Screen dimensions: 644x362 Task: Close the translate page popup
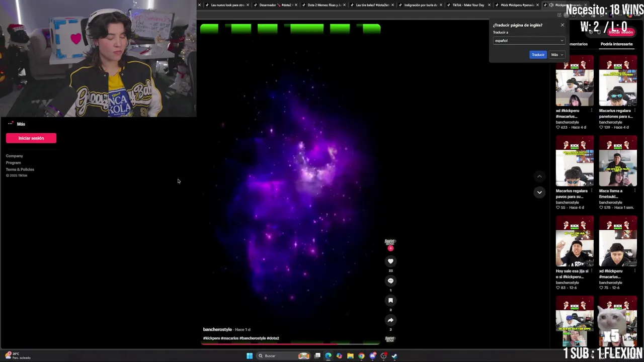(562, 25)
